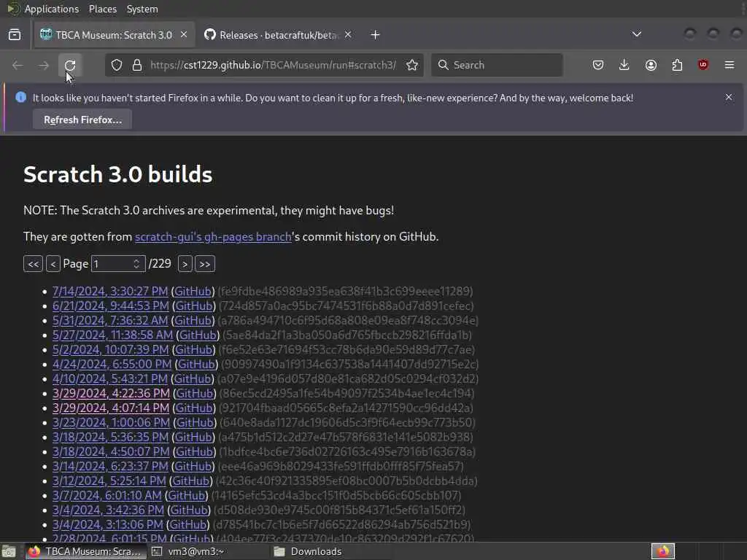Open the System menu
Screen dimensions: 747x560
142,9
